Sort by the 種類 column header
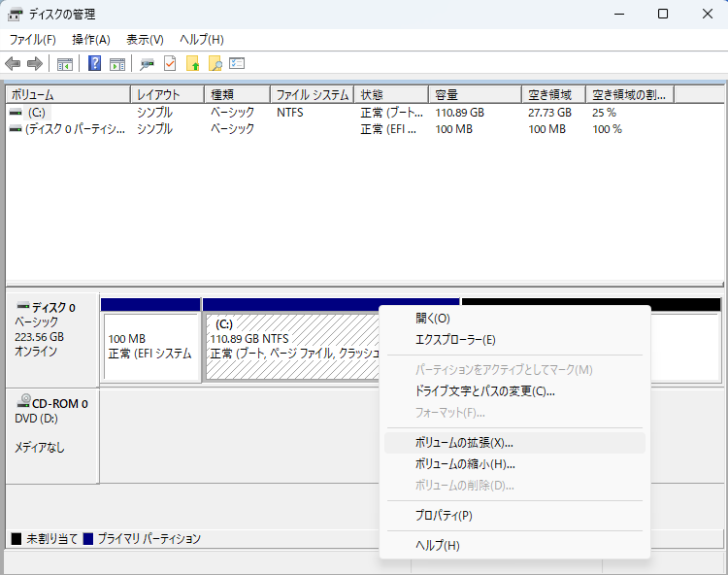Image resolution: width=728 pixels, height=575 pixels. [237, 95]
